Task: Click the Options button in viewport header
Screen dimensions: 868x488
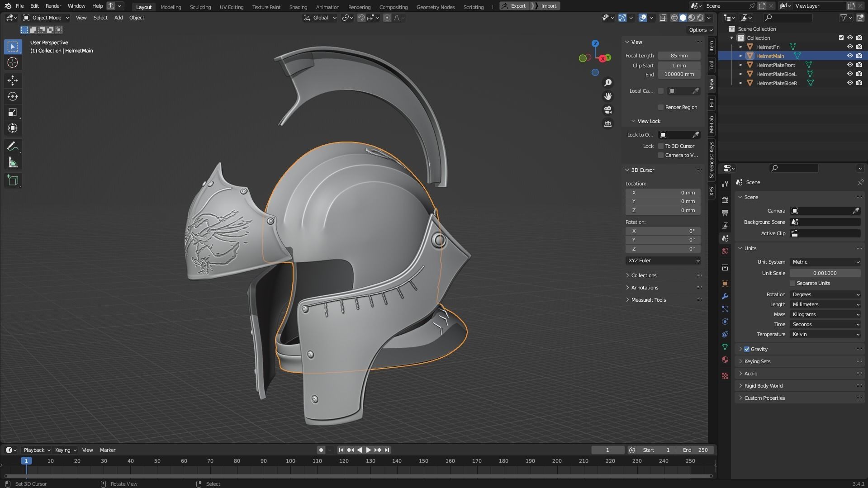Action: pos(700,30)
